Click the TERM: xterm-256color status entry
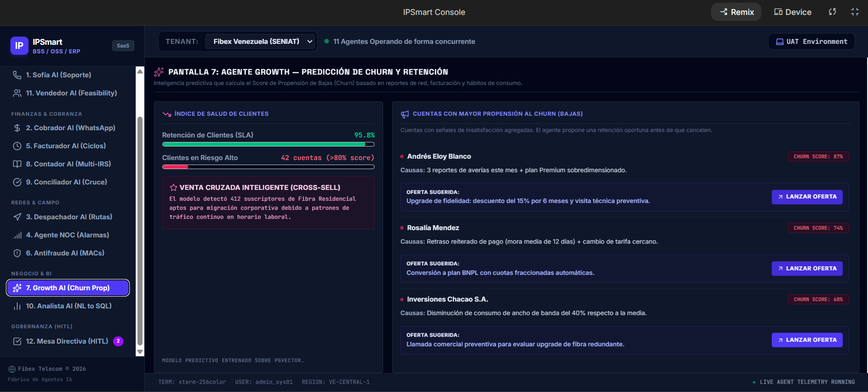Viewport: 868px width, 392px height. 192,382
